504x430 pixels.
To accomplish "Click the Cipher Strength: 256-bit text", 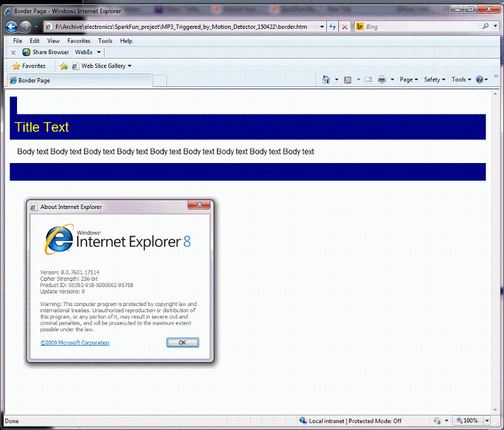I will (x=69, y=279).
